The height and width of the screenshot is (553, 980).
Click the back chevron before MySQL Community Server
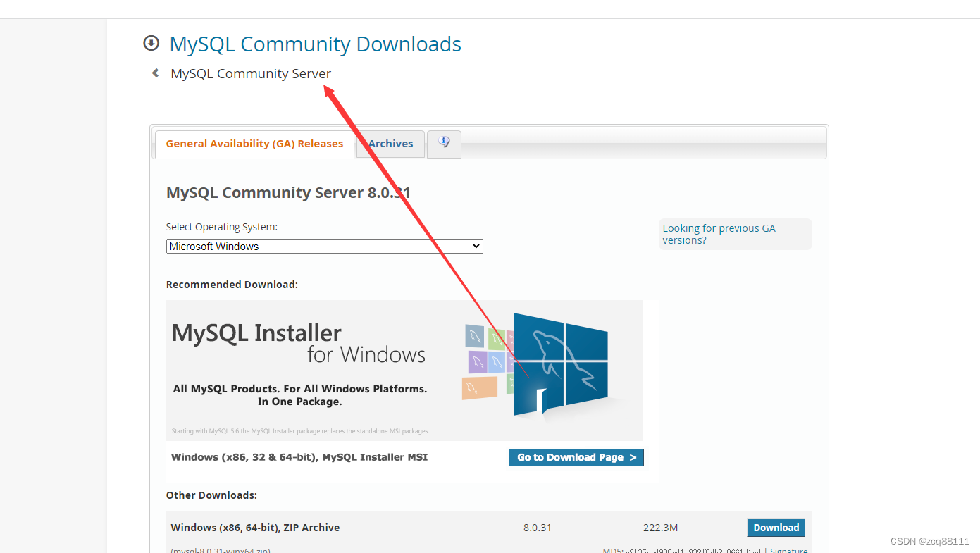pos(155,73)
